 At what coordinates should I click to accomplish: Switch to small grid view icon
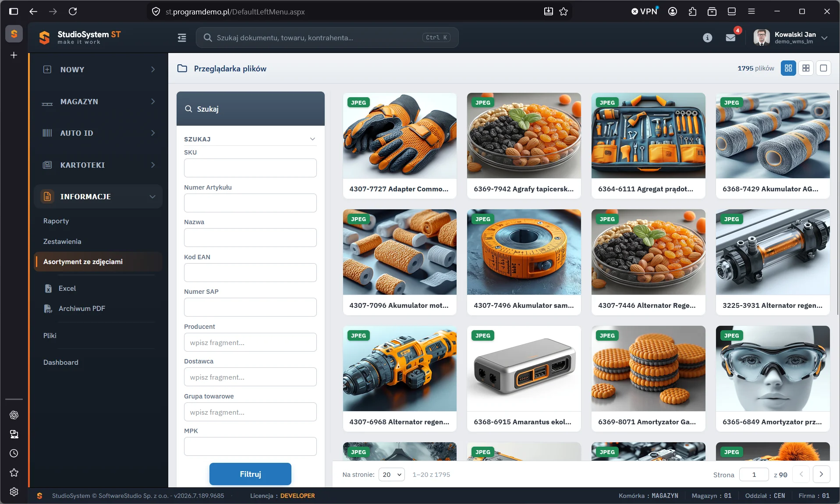[788, 68]
